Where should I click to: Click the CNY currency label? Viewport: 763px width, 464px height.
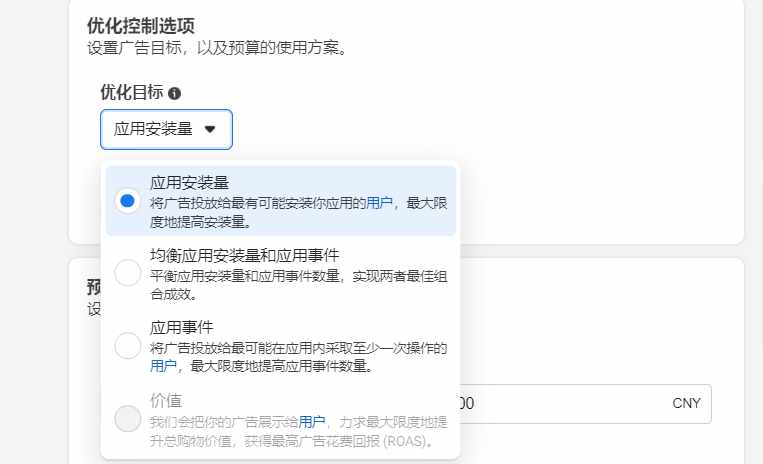click(x=686, y=403)
